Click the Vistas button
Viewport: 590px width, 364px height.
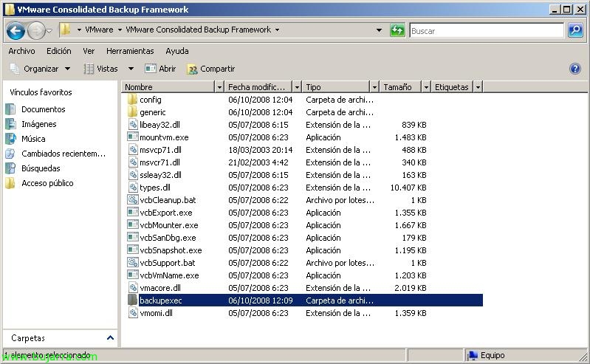click(101, 69)
